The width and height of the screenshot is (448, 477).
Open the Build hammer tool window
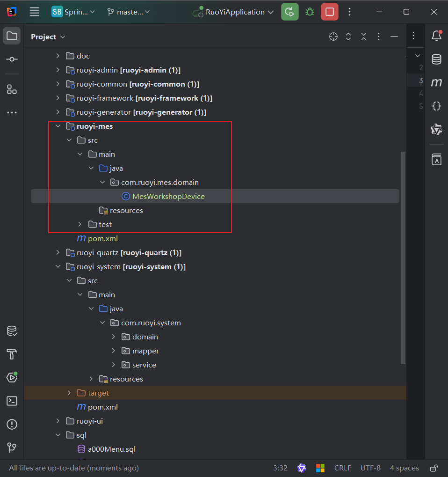click(x=12, y=354)
